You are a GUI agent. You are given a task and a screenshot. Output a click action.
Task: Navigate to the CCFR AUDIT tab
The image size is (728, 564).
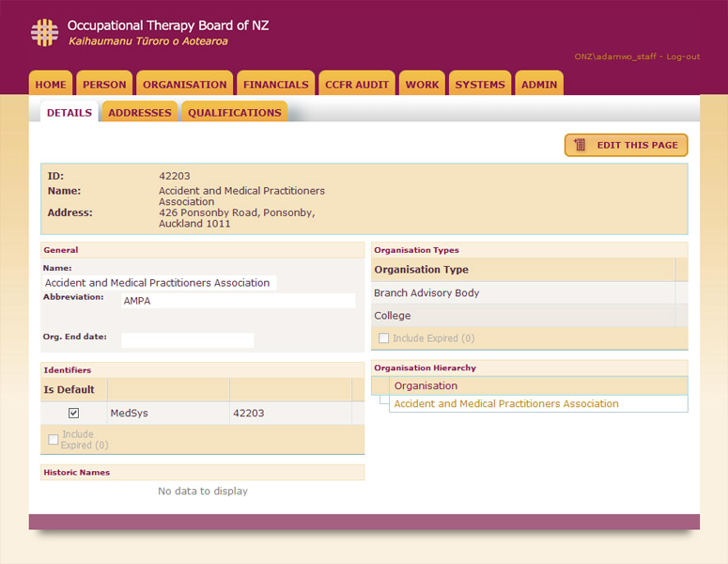click(357, 85)
